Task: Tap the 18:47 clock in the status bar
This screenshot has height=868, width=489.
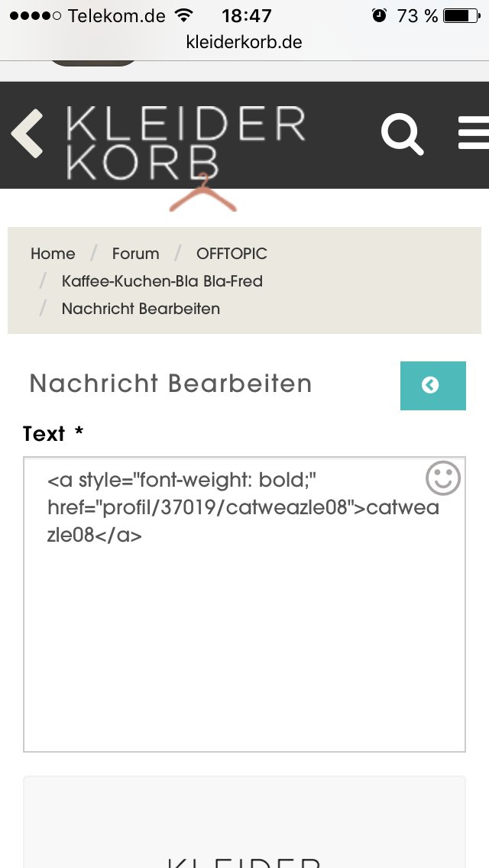Action: (247, 15)
